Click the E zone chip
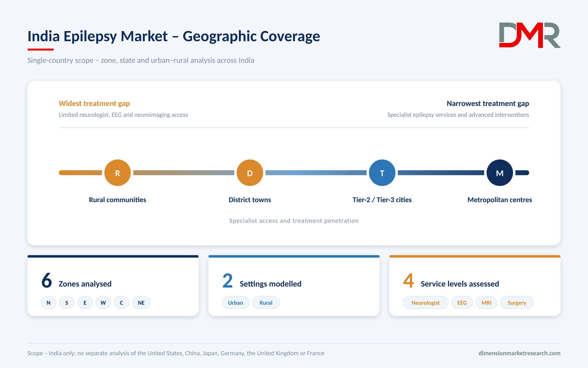Viewport: 588px width, 368px height. click(85, 302)
